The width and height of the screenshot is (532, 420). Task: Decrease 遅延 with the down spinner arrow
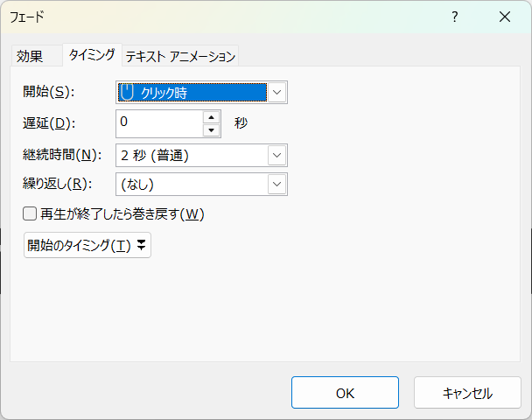[x=212, y=129]
